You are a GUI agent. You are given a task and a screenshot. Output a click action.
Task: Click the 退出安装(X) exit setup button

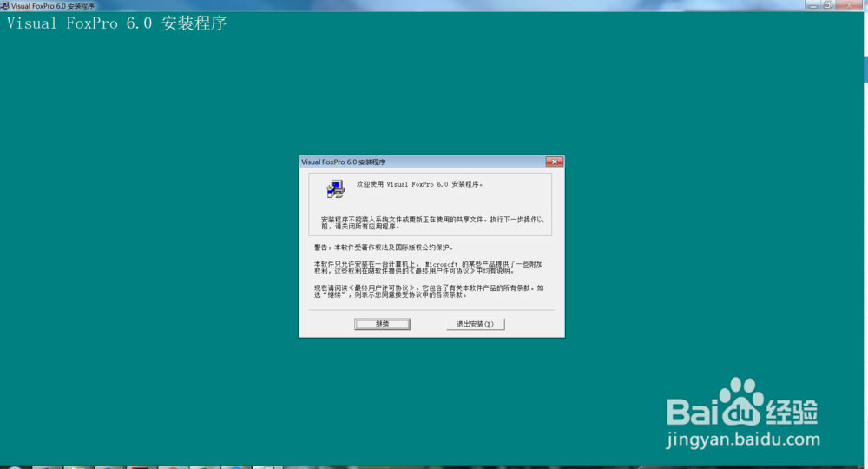pyautogui.click(x=475, y=324)
